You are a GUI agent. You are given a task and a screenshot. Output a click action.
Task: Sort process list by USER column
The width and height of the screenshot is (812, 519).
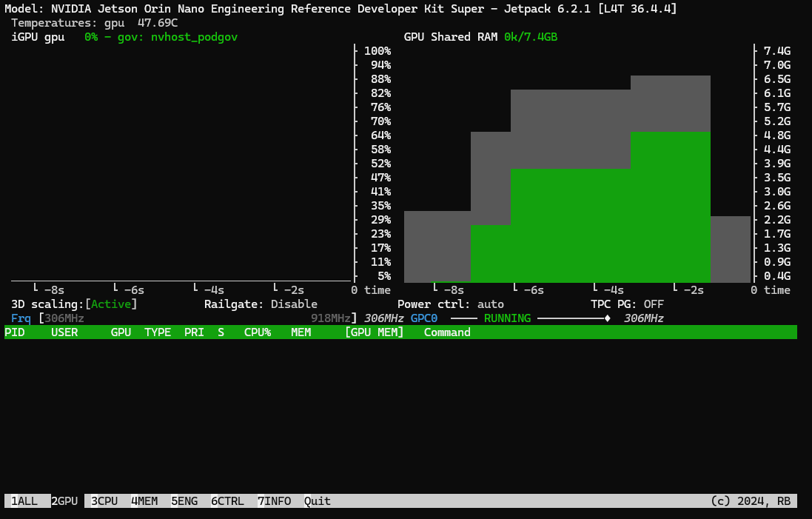(x=64, y=332)
